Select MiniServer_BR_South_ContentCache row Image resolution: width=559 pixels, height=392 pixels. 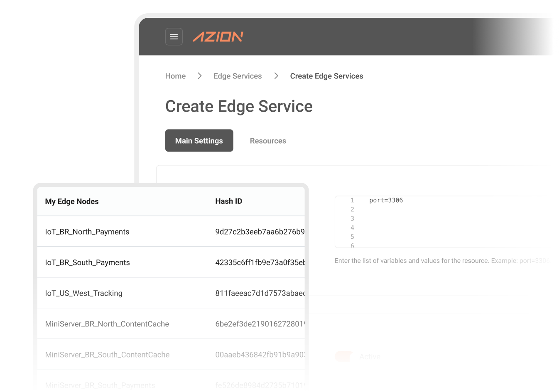click(171, 355)
